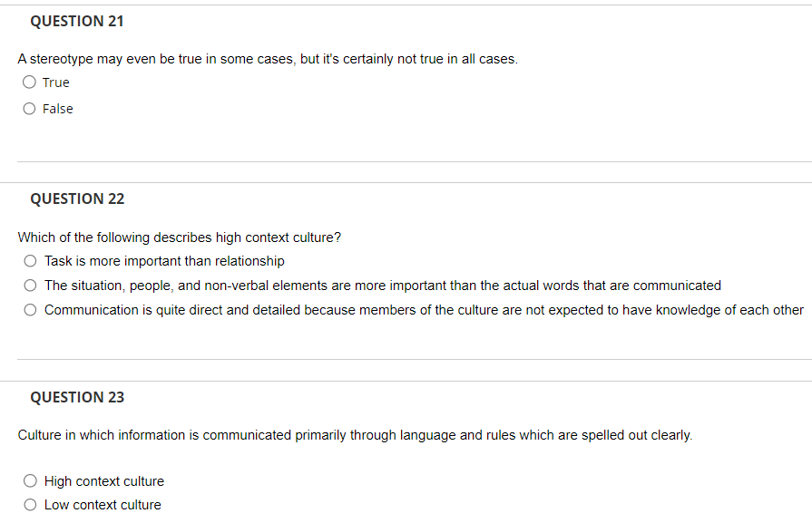812x523 pixels.
Task: Click the 'non-verbal elements are more important' answer text
Action: pyautogui.click(x=382, y=286)
